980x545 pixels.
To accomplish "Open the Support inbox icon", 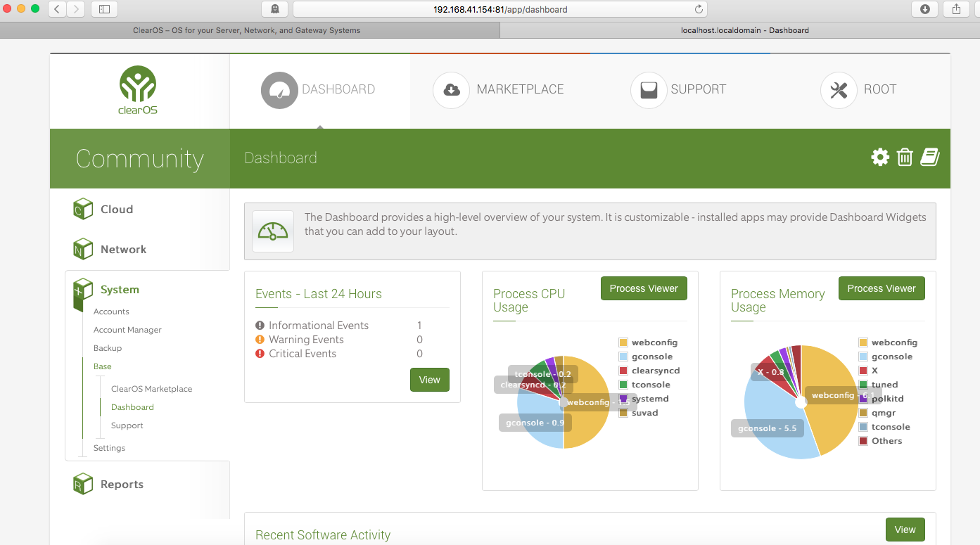I will tap(649, 90).
